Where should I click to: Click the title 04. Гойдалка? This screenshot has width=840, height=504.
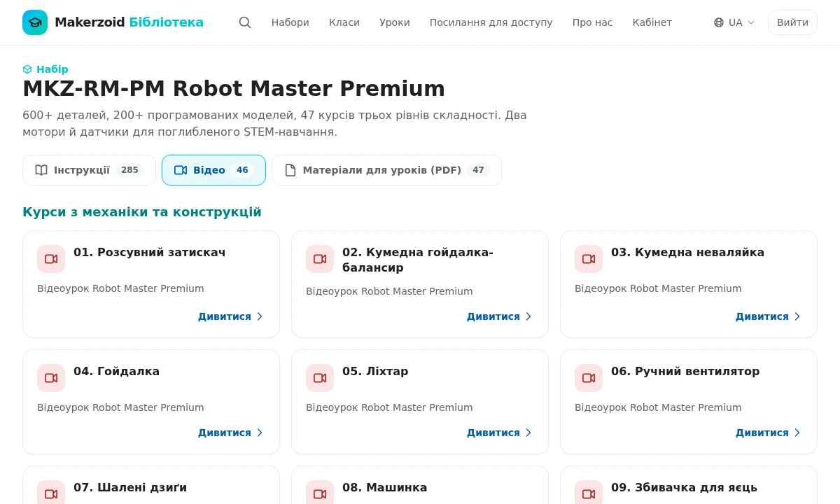pyautogui.click(x=117, y=371)
